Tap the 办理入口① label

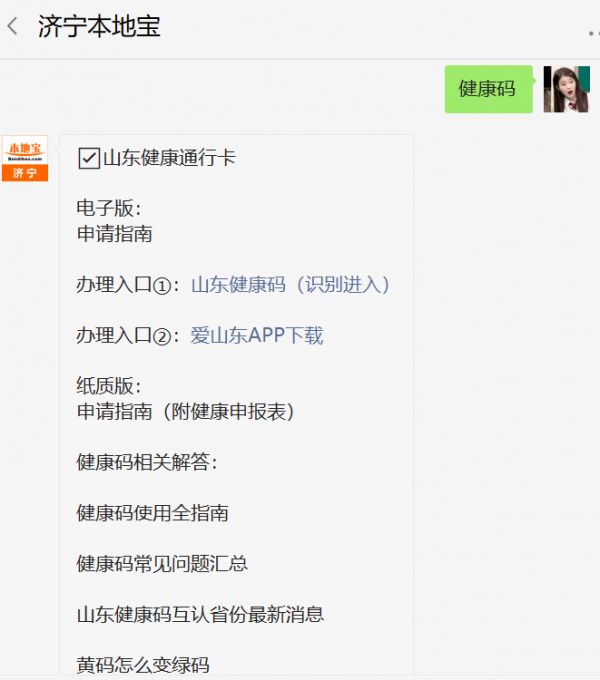pos(124,285)
